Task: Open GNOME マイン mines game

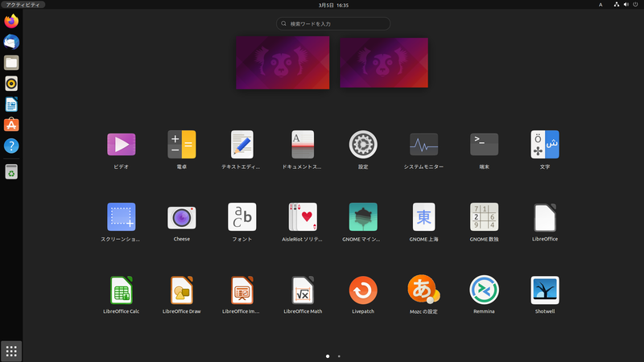Action: tap(363, 216)
